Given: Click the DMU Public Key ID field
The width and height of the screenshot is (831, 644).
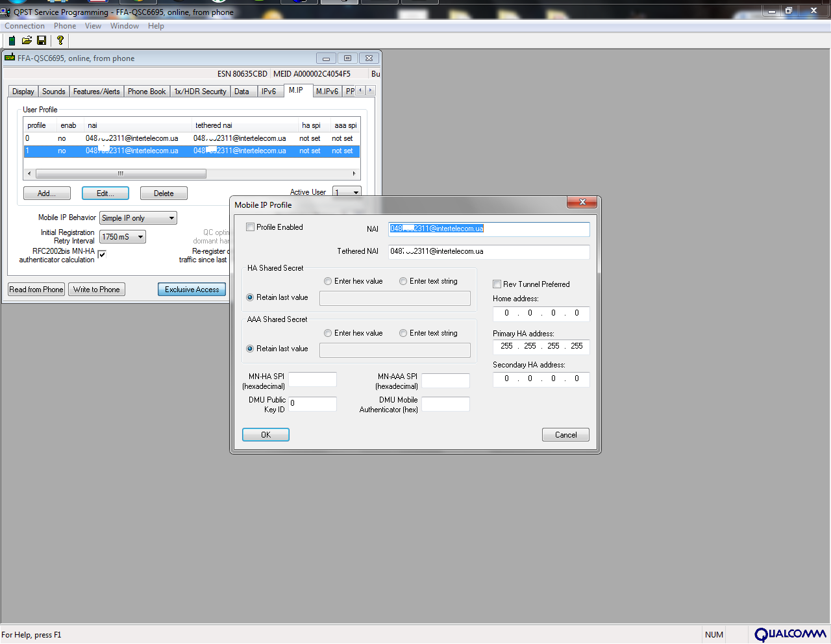Looking at the screenshot, I should (x=312, y=404).
